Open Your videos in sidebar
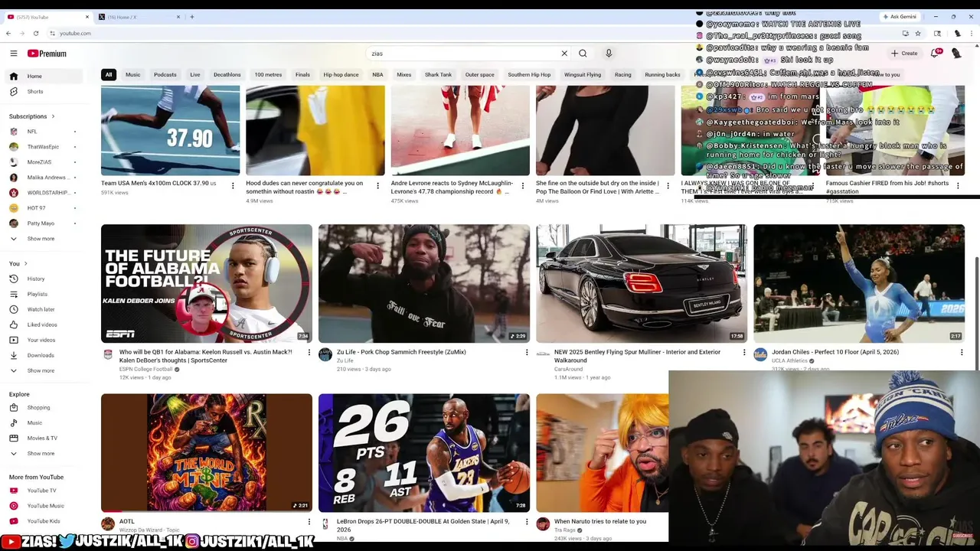Screen dimensions: 980x551 pyautogui.click(x=41, y=340)
